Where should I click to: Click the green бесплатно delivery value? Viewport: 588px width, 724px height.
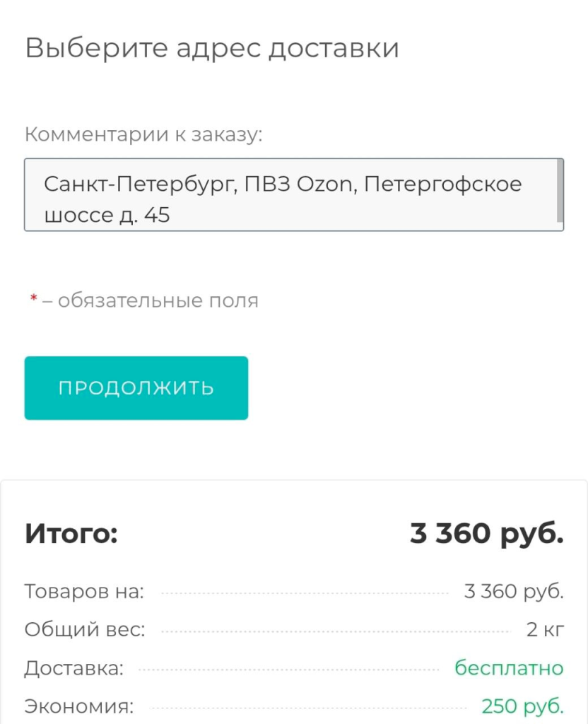point(509,667)
